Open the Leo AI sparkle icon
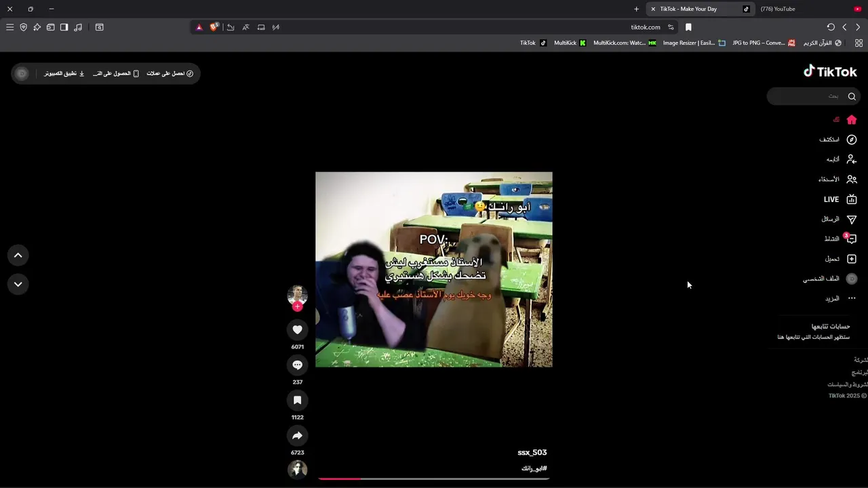 coord(37,27)
